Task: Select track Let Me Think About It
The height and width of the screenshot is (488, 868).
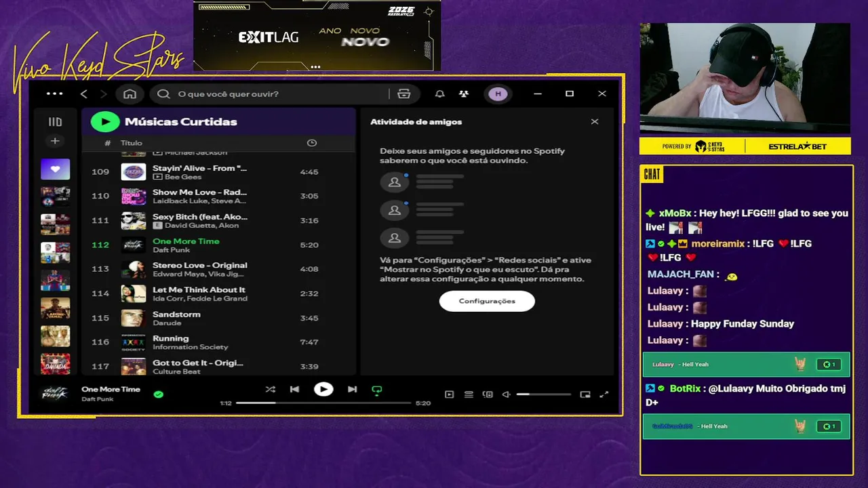Action: (x=219, y=293)
